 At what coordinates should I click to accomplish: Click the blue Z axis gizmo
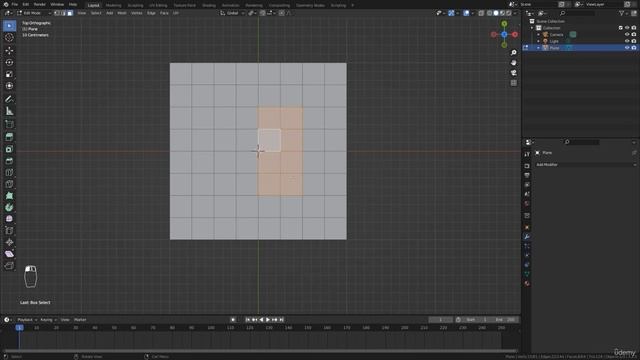[504, 35]
